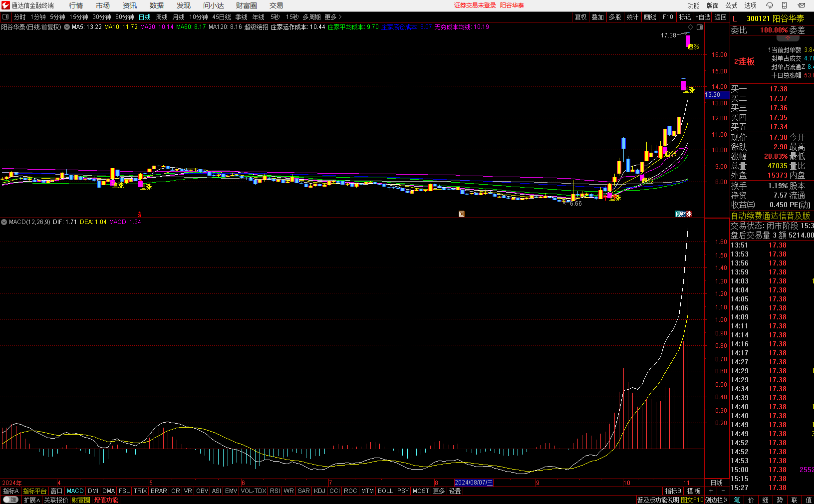Click the +自选 add to watchlist button
The image size is (814, 504).
click(x=703, y=17)
